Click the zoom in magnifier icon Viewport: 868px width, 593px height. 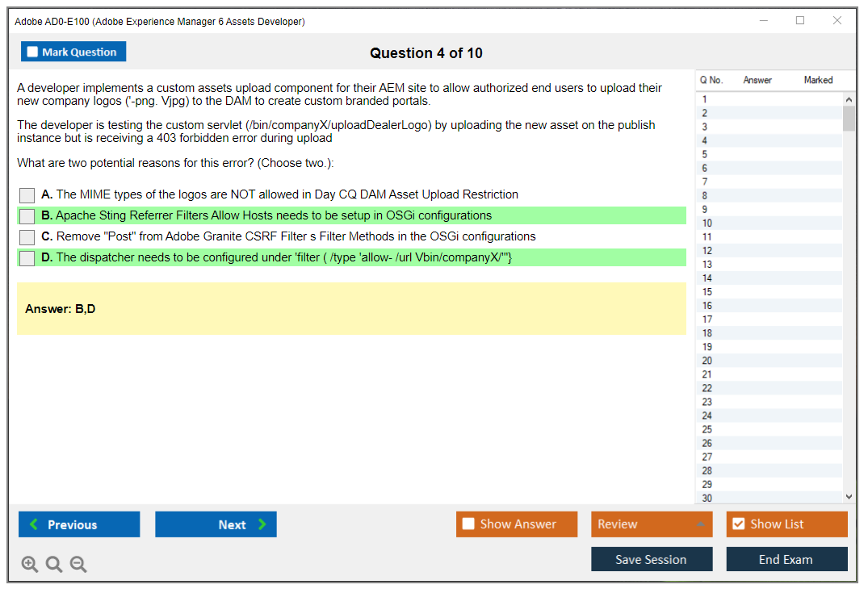(x=30, y=564)
